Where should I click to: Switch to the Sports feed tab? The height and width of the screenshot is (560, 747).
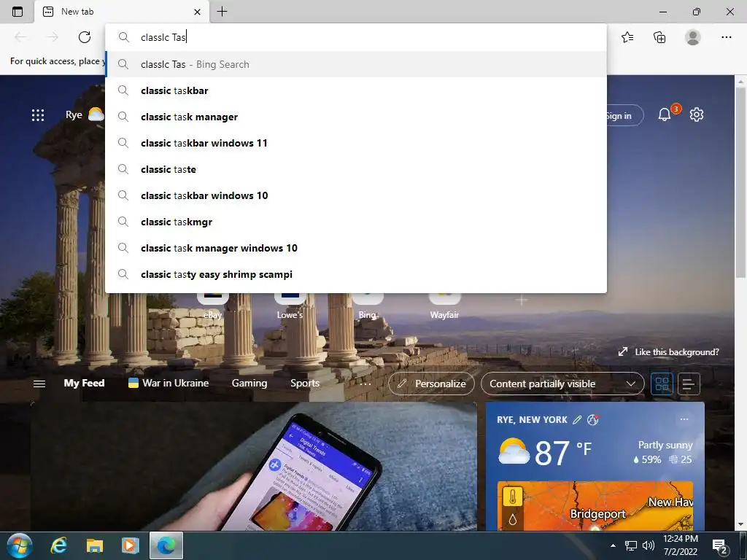(x=305, y=383)
